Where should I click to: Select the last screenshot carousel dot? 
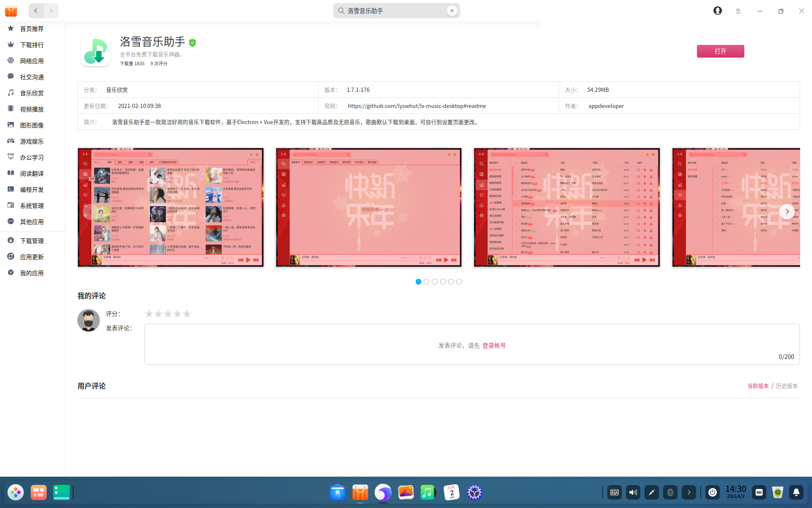click(x=459, y=282)
